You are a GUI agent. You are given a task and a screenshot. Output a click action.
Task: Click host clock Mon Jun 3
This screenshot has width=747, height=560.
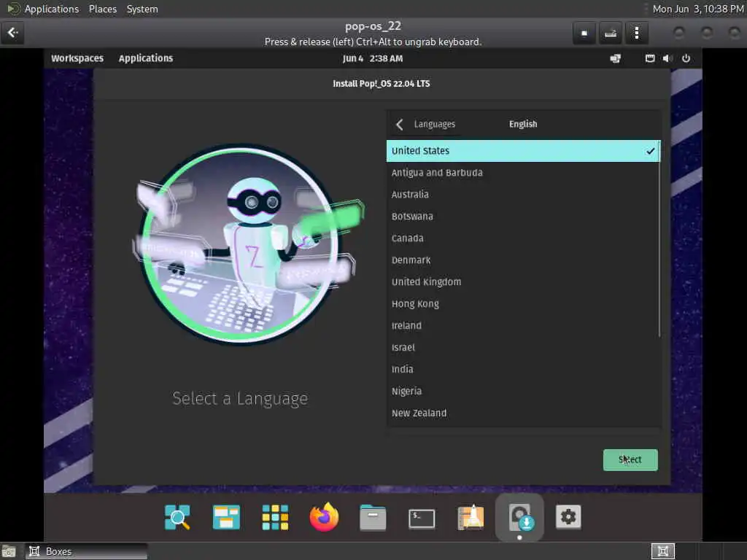click(697, 9)
